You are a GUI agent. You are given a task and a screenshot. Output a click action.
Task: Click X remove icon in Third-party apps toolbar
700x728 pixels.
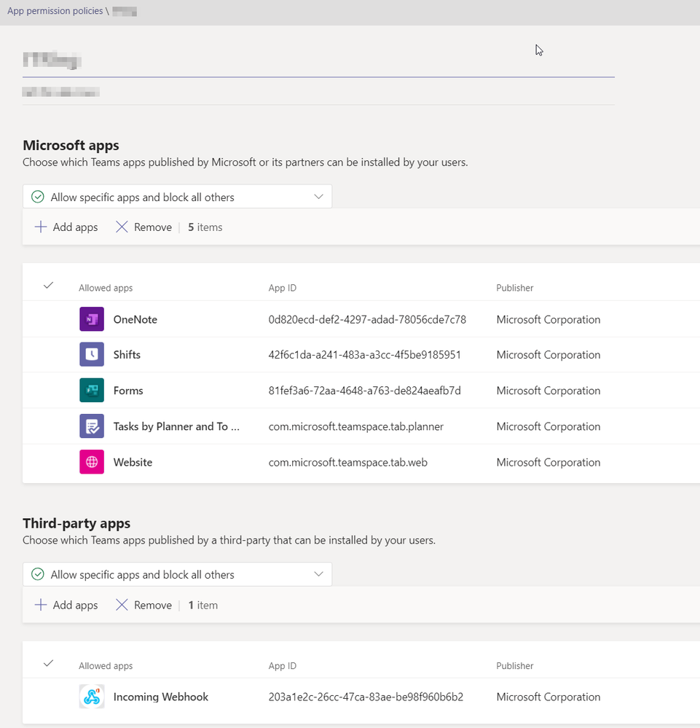point(122,605)
